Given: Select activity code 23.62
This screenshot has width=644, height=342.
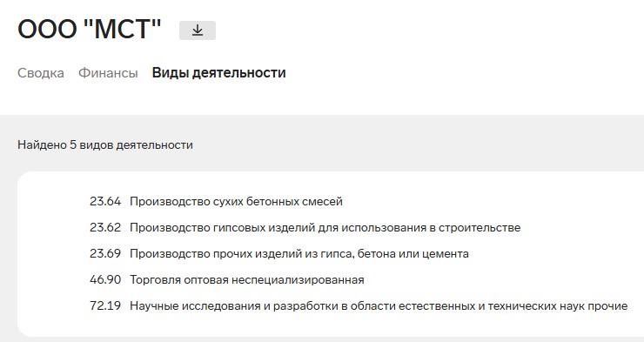Looking at the screenshot, I should (x=105, y=227).
